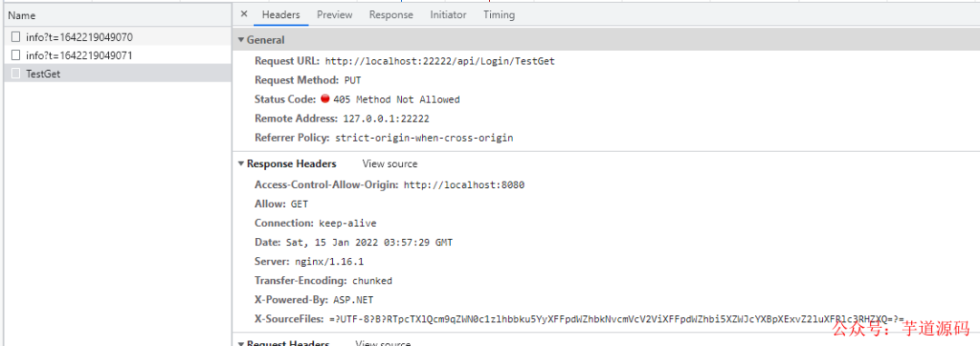Click the red status code indicator
980x346 pixels.
pos(325,99)
